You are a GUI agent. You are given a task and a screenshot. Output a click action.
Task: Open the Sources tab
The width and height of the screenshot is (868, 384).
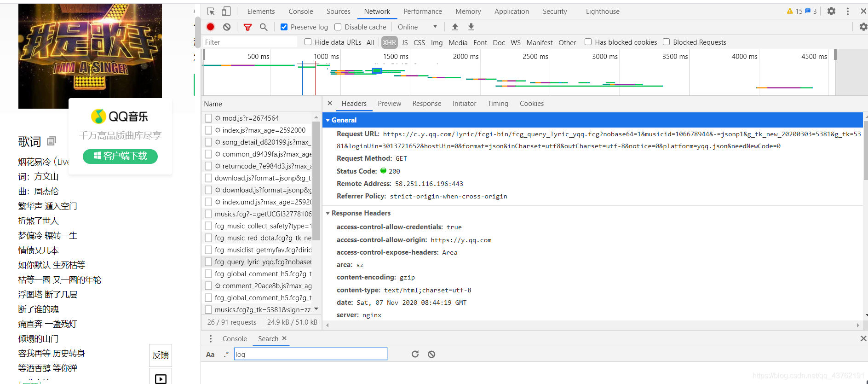click(339, 12)
